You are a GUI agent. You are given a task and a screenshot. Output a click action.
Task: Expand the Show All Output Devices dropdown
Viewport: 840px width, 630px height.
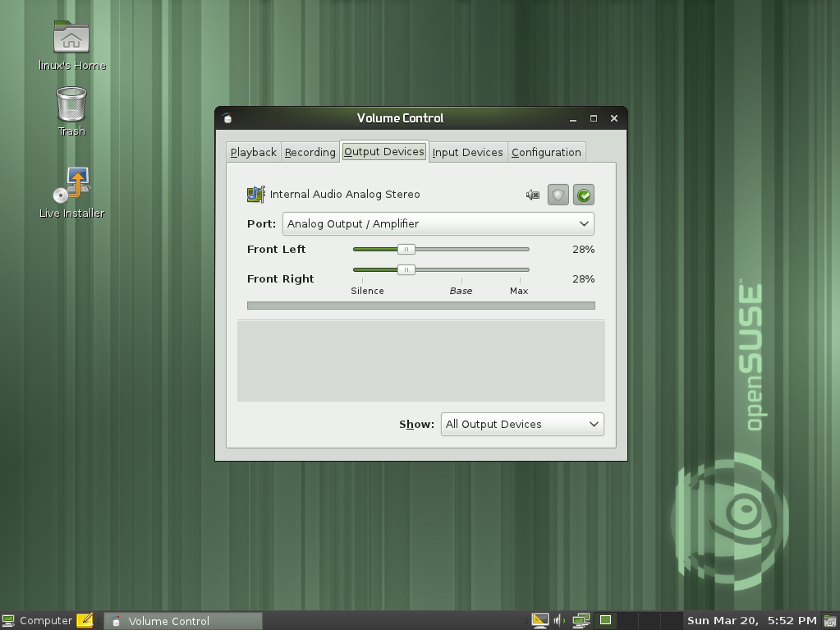coord(522,424)
